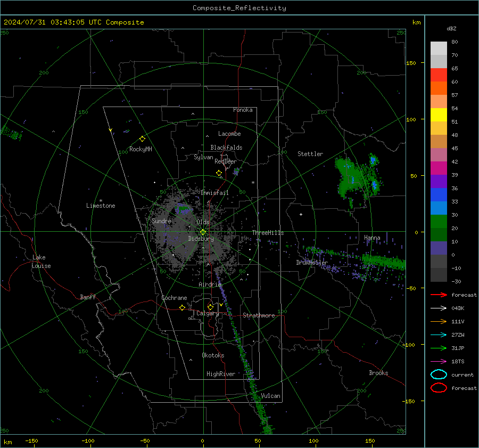This screenshot has height=448, width=479.
Task: Click the Innisfail city label
Action: click(x=214, y=193)
